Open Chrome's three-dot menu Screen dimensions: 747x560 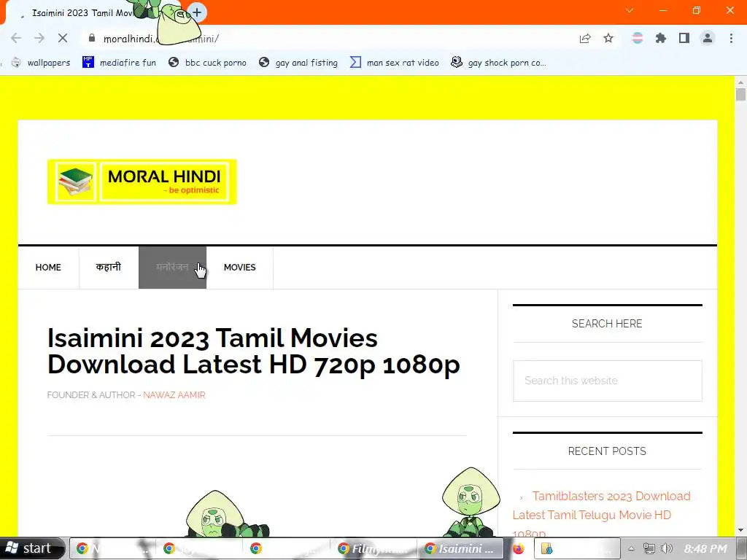tap(731, 38)
